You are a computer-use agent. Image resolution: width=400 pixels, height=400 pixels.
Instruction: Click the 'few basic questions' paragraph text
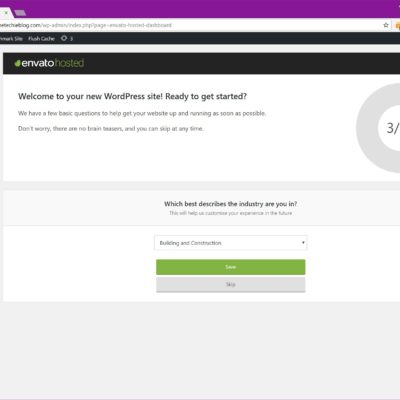pyautogui.click(x=142, y=113)
